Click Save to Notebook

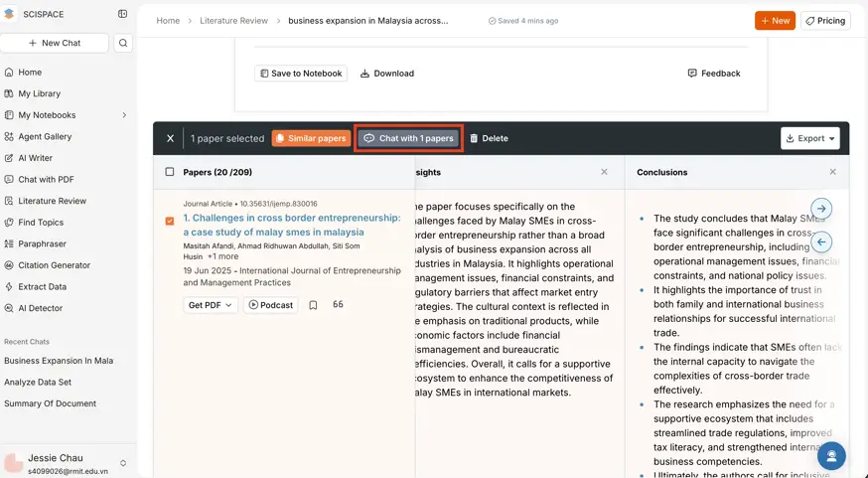tap(301, 74)
